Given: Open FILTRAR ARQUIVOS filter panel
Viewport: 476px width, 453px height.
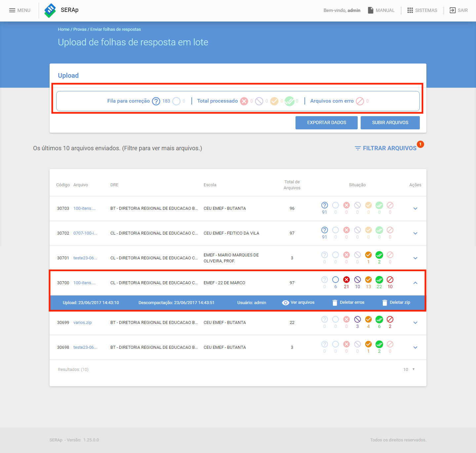Looking at the screenshot, I should [x=386, y=148].
